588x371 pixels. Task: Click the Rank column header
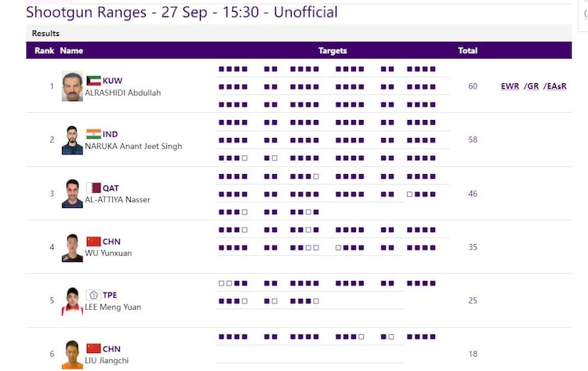click(43, 51)
